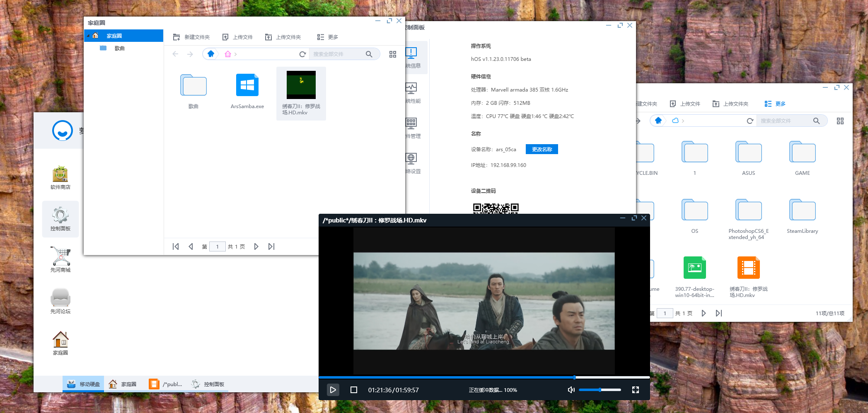Click 上传文件夹 in 家庭圈 window
This screenshot has width=868, height=413.
[283, 37]
